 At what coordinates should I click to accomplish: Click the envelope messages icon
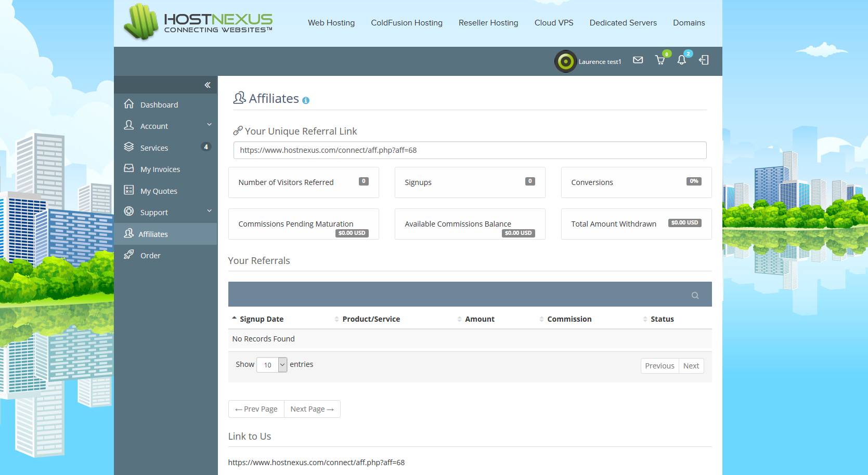[638, 60]
